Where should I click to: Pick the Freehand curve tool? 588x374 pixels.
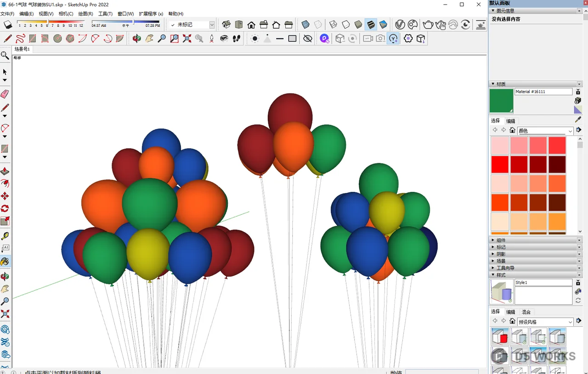coord(20,39)
